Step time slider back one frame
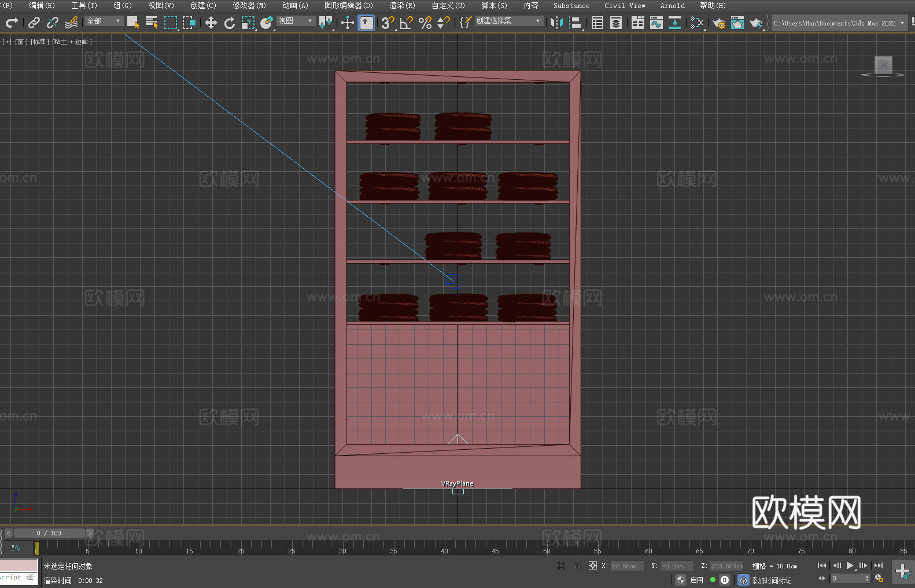Image resolution: width=915 pixels, height=588 pixels. pos(9,533)
